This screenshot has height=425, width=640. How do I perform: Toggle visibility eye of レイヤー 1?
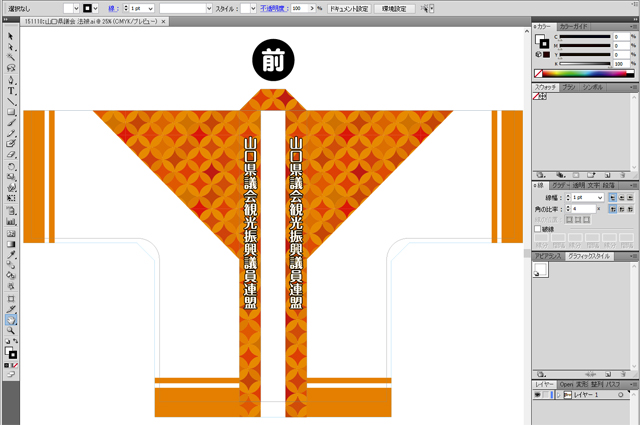click(x=537, y=395)
